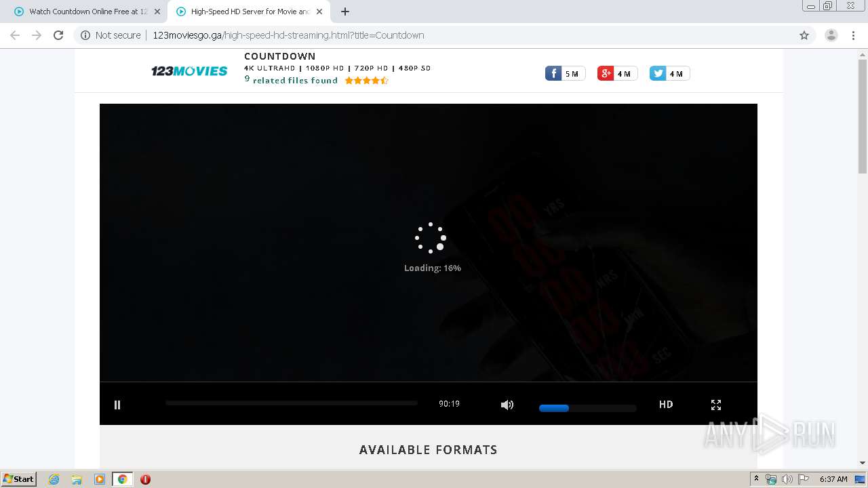The height and width of the screenshot is (488, 868).
Task: Open Windows Media Player from the taskbar
Action: pos(100,479)
